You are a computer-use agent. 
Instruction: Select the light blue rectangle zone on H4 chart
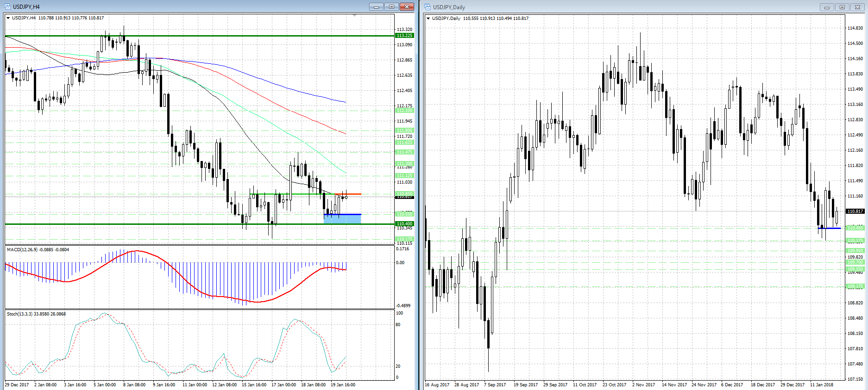(x=342, y=220)
